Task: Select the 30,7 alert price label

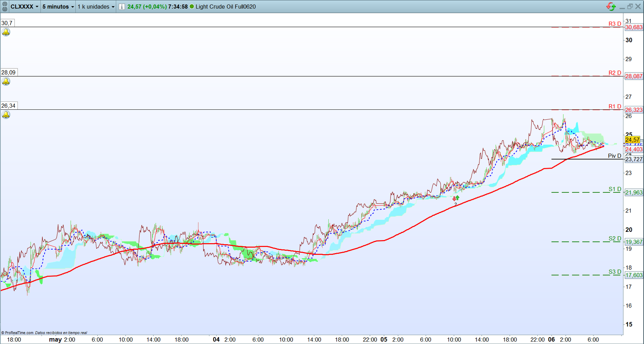Action: [x=7, y=23]
